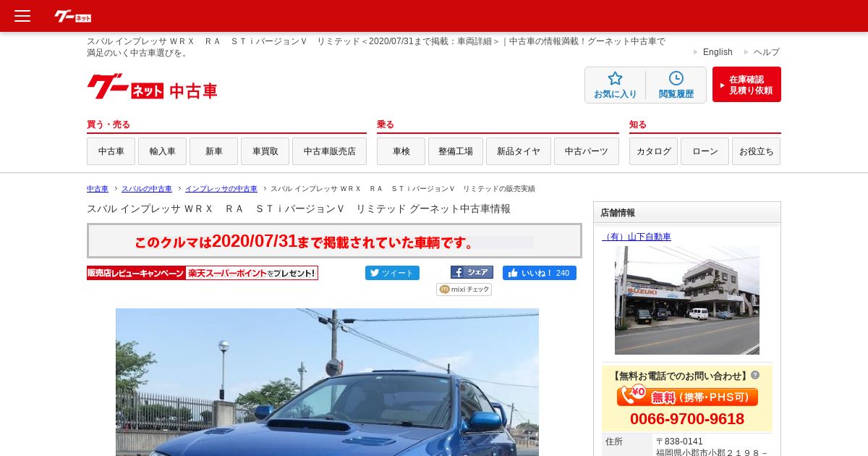Click the dealer shop photo
This screenshot has width=868, height=456.
click(x=687, y=300)
